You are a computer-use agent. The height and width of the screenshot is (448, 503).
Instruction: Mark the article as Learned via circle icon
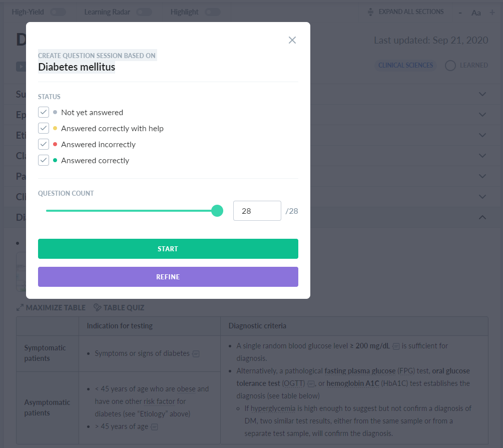(x=450, y=65)
